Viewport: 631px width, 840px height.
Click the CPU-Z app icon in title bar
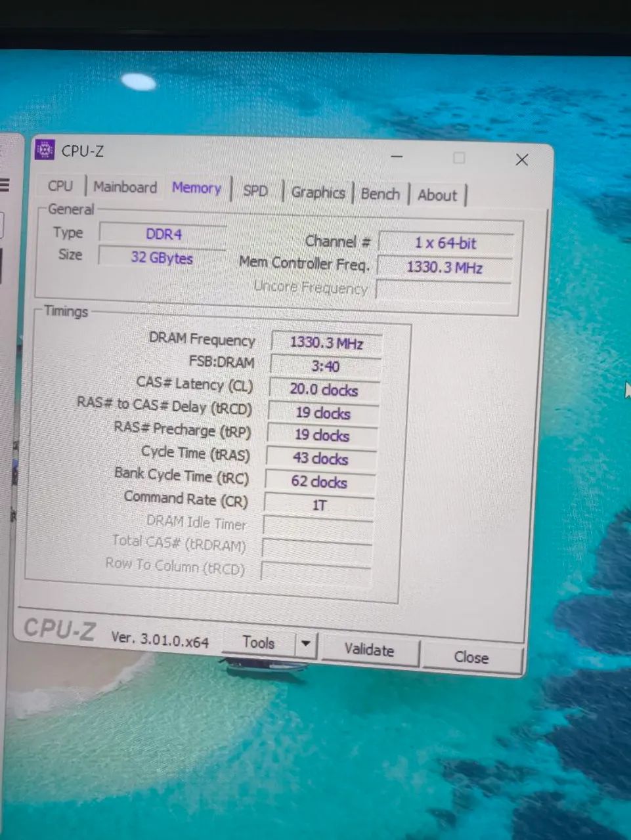pos(45,150)
